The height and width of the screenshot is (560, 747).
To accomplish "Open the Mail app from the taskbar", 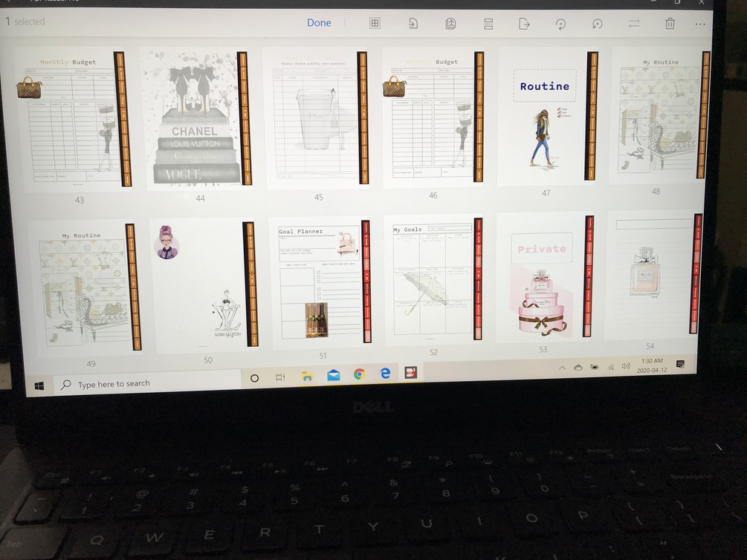I will click(x=334, y=376).
